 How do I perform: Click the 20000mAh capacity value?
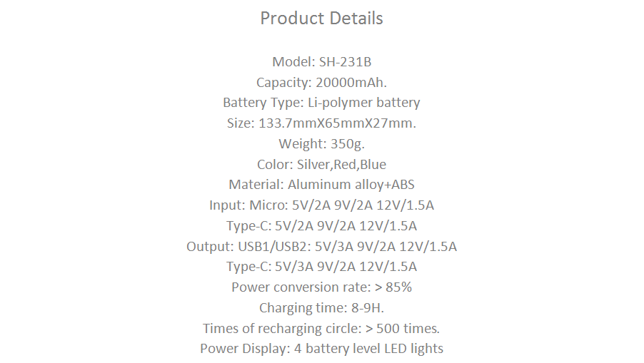click(x=351, y=83)
